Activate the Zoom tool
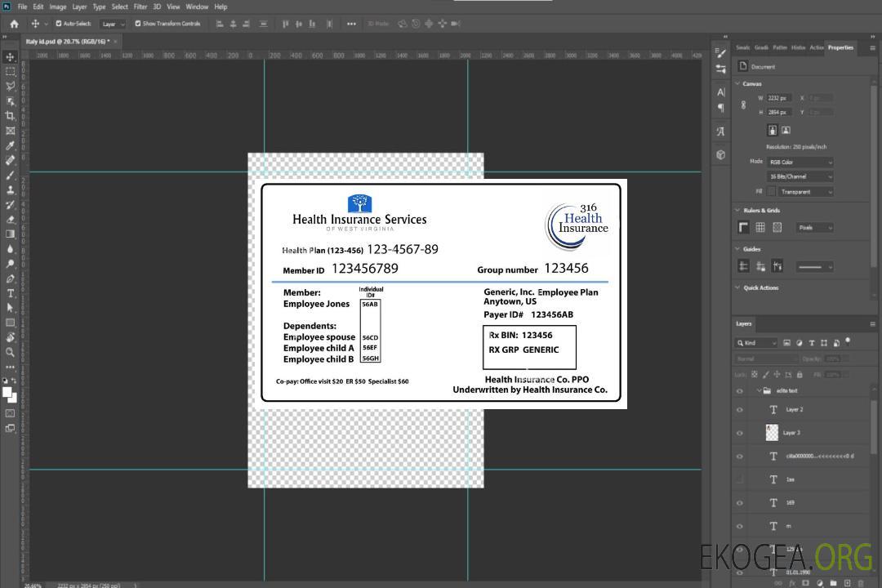The width and height of the screenshot is (882, 588). point(10,352)
